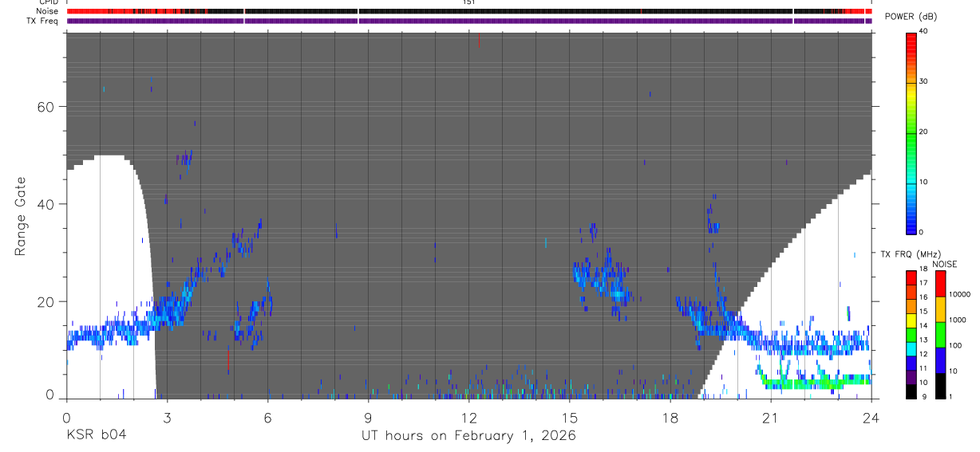Select the 60 tick on the Range Gate axis

click(x=45, y=107)
